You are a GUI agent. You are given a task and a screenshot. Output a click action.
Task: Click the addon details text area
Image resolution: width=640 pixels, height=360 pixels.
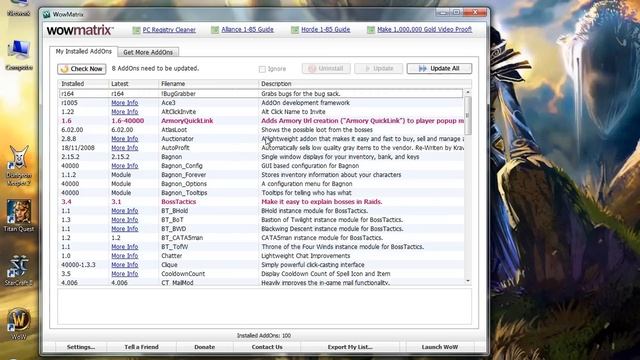tap(264, 306)
